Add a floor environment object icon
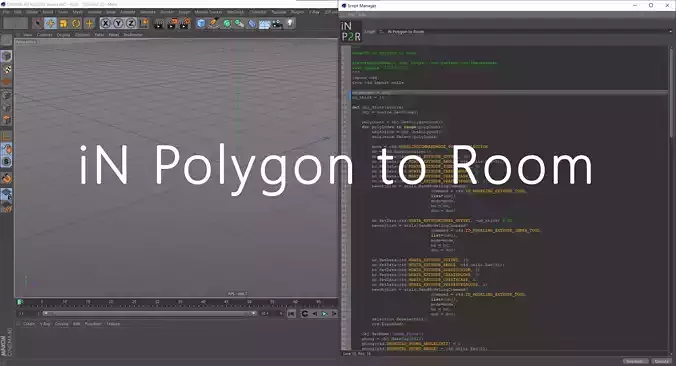676x366 pixels. 264,24
